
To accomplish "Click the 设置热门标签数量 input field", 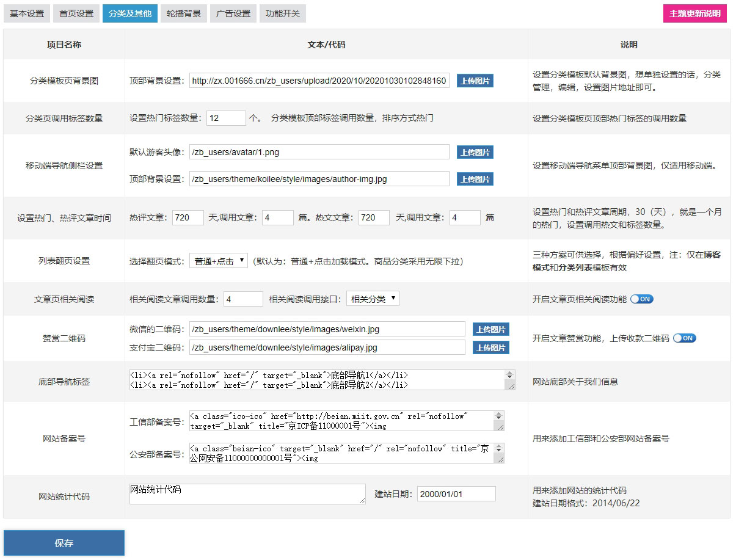I will tap(226, 118).
